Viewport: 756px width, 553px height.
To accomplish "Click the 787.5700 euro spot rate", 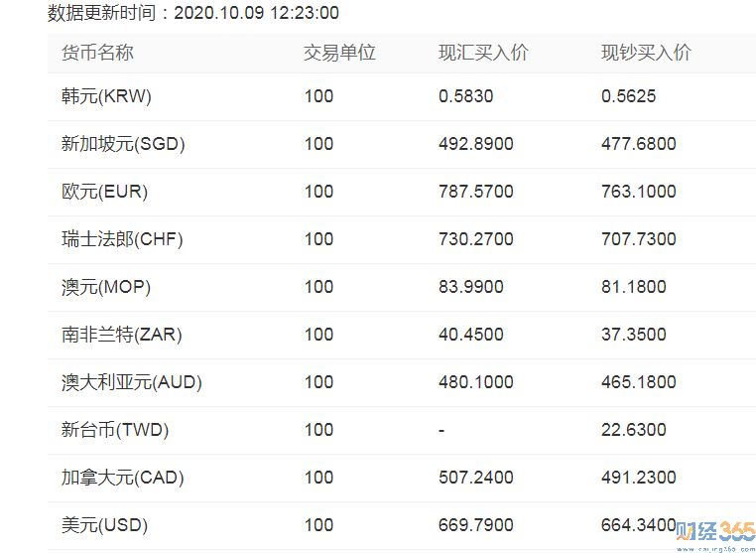I will pyautogui.click(x=475, y=192).
